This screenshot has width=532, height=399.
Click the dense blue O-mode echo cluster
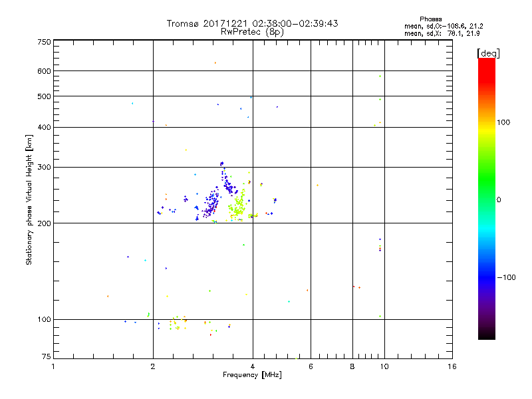coord(212,203)
